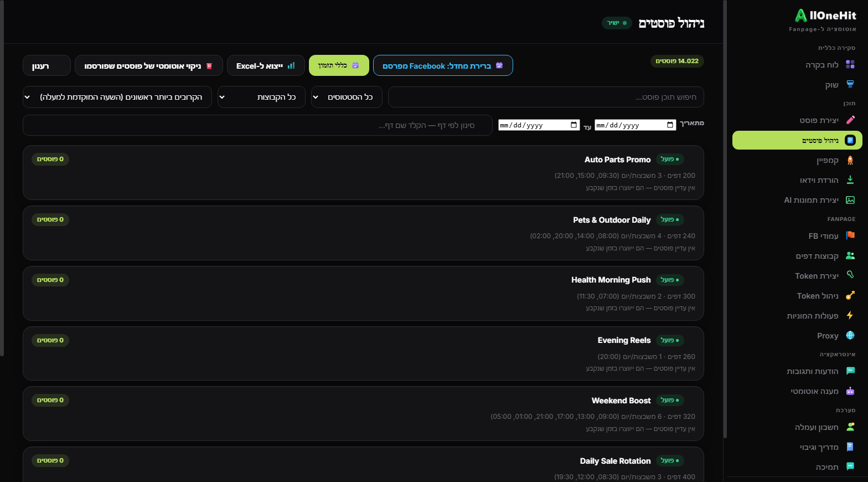Screen dimensions: 868x482
Task: Open the Health Morning Push card
Action: pos(363,293)
